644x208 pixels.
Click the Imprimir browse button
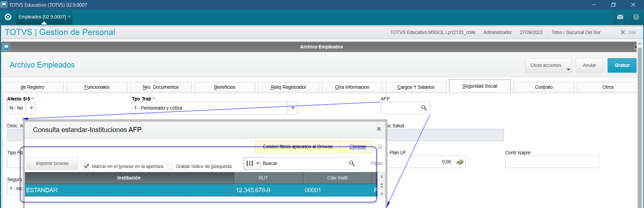(x=52, y=164)
